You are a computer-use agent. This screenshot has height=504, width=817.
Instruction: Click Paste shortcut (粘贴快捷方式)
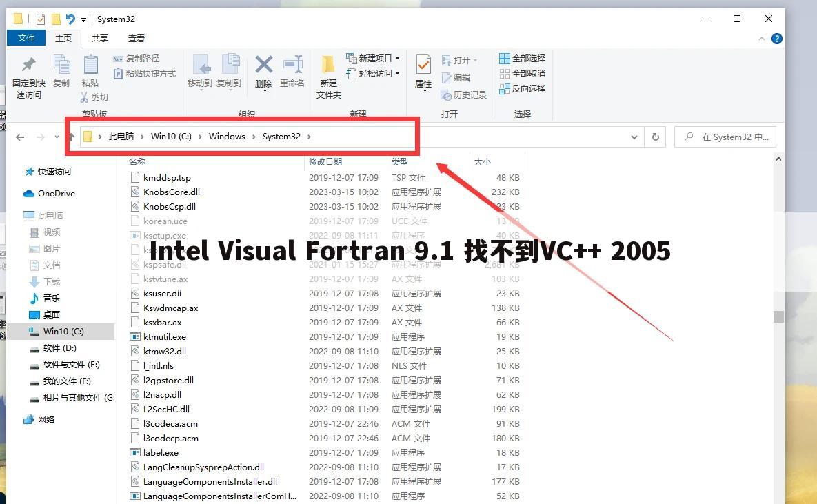click(x=144, y=74)
